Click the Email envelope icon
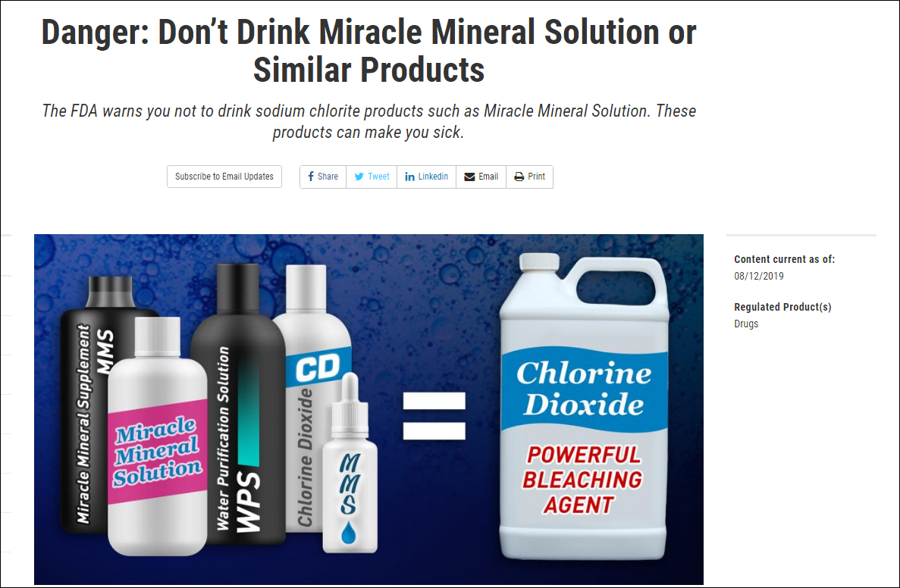Viewport: 900px width, 588px height. point(469,177)
